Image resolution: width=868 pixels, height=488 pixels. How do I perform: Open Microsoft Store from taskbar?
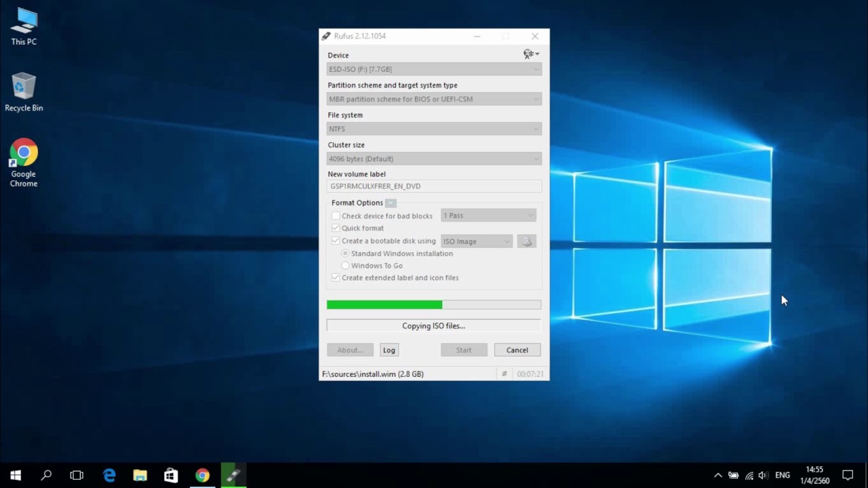point(172,475)
